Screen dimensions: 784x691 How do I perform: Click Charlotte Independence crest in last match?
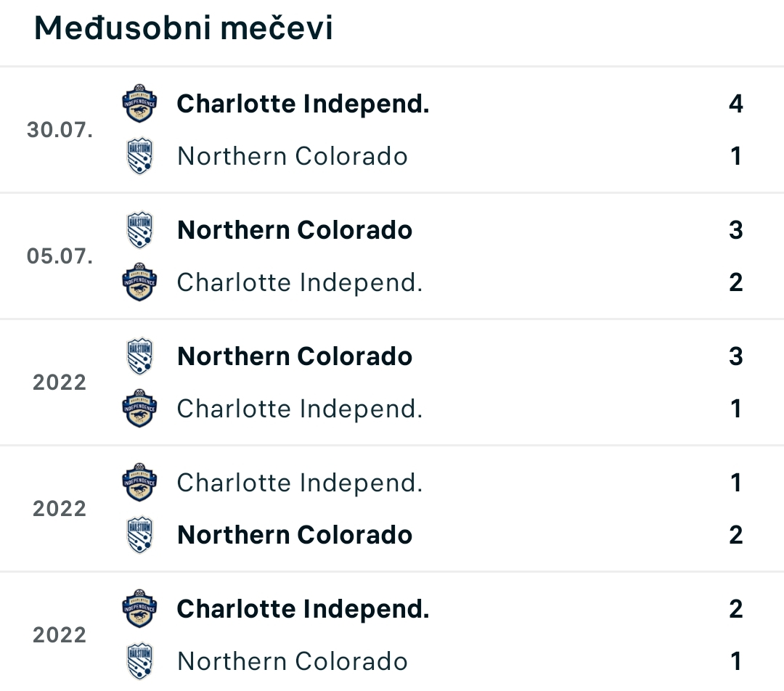(x=139, y=609)
